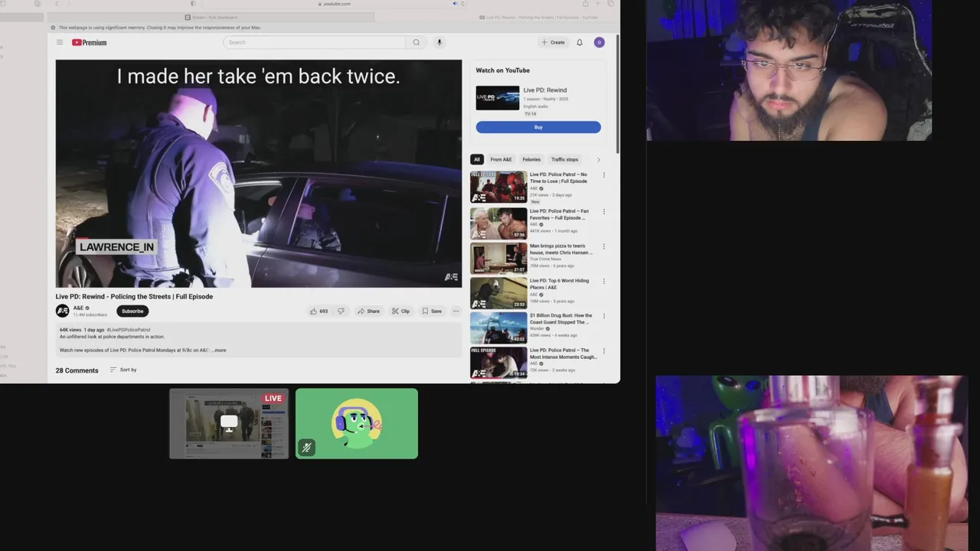The height and width of the screenshot is (551, 980).
Task: Open the notifications bell
Action: click(x=580, y=42)
